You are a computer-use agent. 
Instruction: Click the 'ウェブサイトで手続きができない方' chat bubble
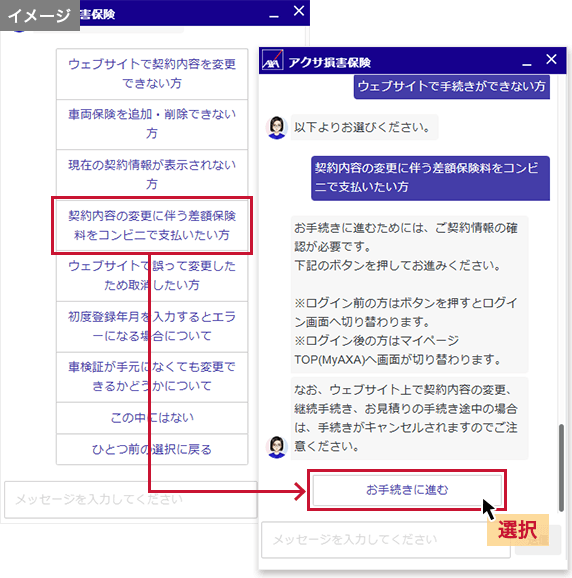point(451,86)
